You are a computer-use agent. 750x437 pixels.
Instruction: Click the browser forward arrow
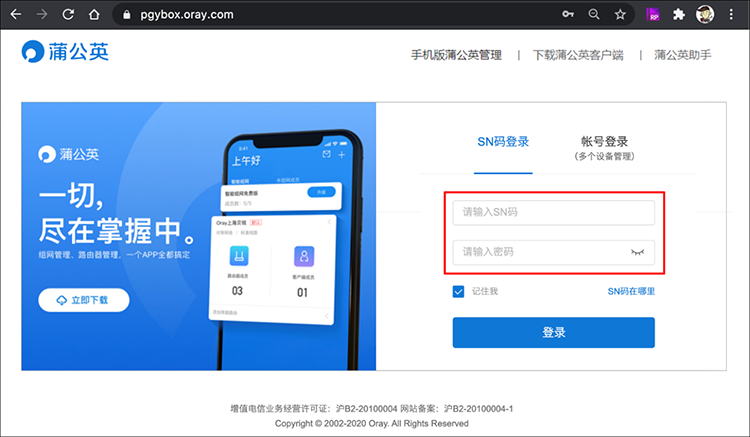pos(42,14)
